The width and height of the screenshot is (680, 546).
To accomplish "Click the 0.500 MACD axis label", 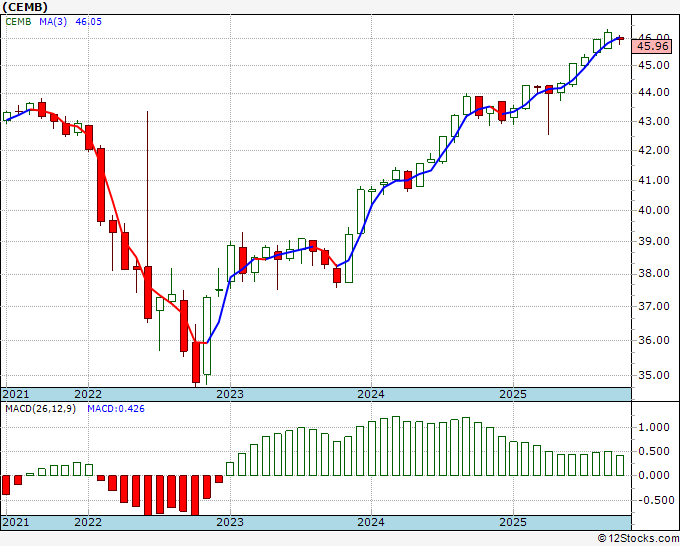I will pyautogui.click(x=654, y=451).
